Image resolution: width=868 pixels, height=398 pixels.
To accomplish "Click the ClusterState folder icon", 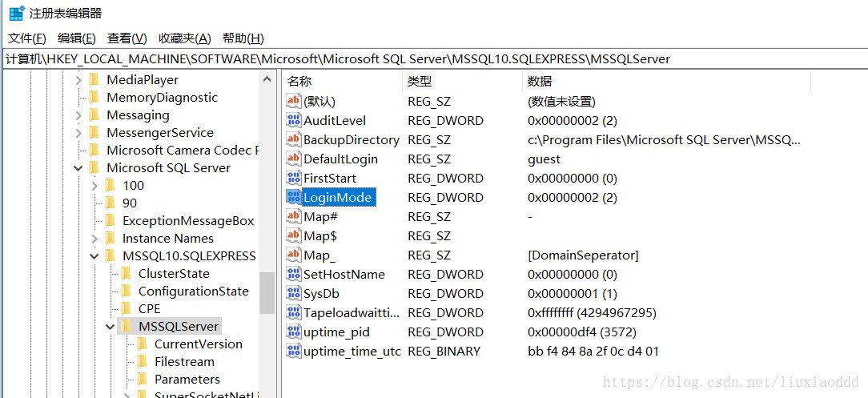I will point(127,273).
